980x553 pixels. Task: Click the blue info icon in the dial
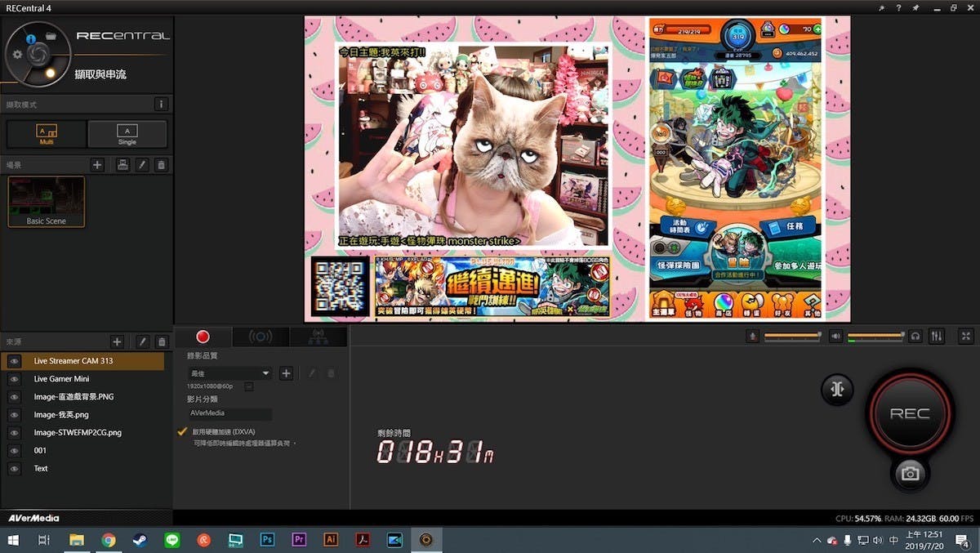(x=31, y=38)
